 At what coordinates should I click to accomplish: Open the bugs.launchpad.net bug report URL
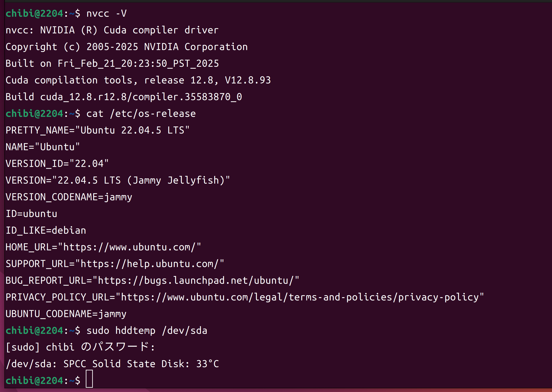pos(195,281)
